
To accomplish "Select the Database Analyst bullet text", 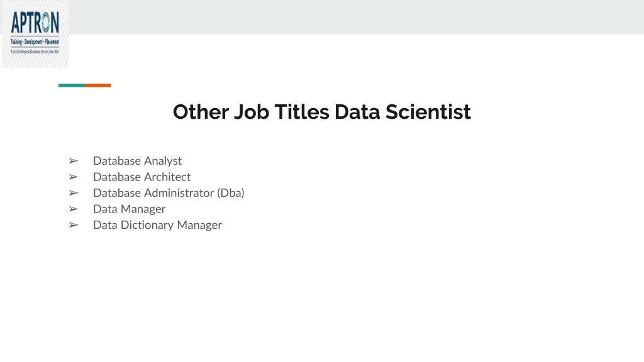I will pos(137,161).
